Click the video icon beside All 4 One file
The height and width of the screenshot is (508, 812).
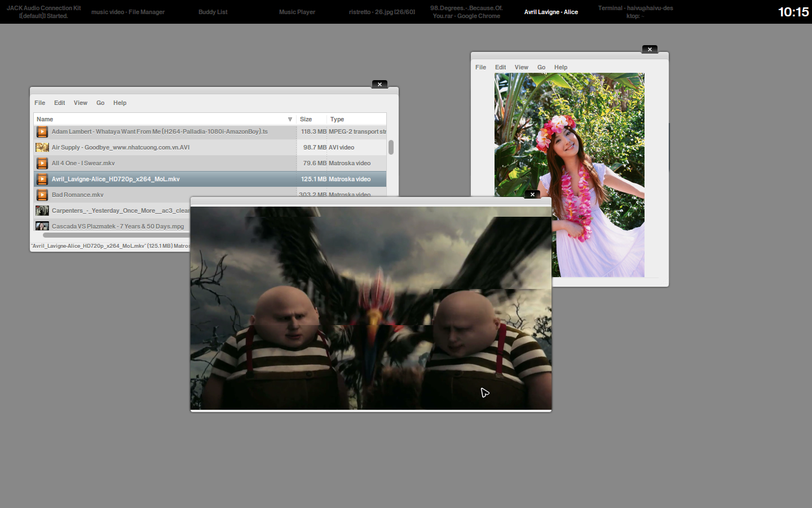tap(42, 164)
